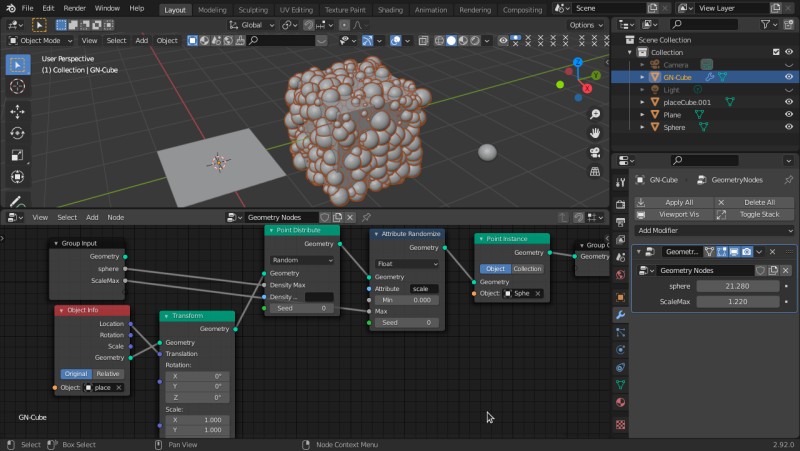Open the Object Mode dropdown
This screenshot has width=800, height=451.
(41, 40)
